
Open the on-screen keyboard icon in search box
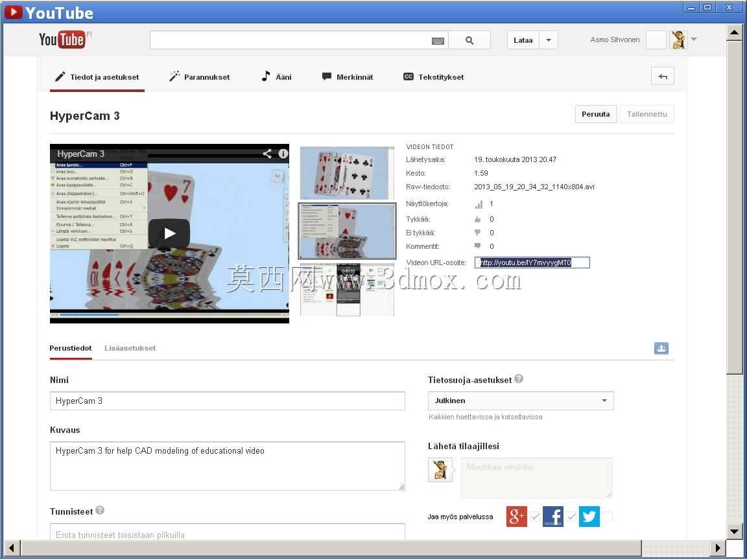438,41
